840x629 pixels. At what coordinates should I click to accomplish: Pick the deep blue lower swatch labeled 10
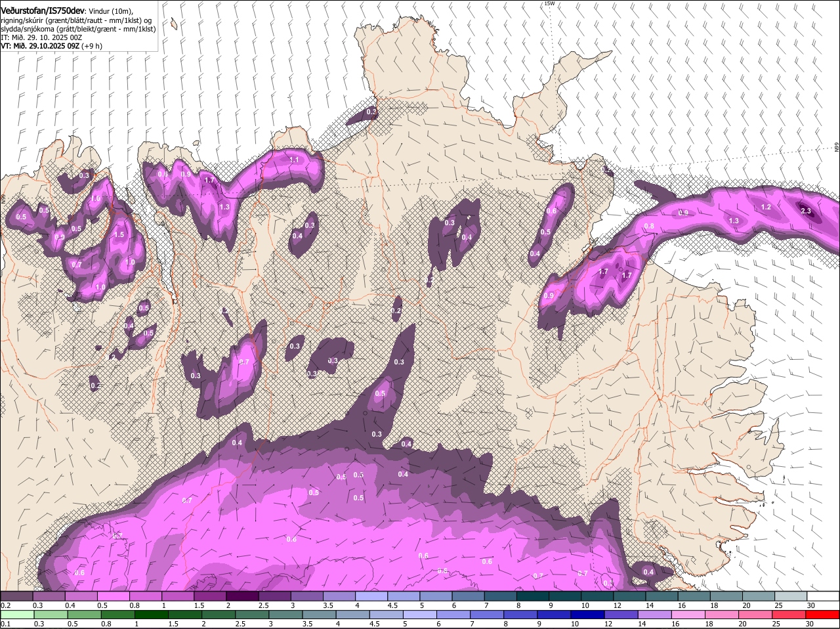pyautogui.click(x=587, y=615)
